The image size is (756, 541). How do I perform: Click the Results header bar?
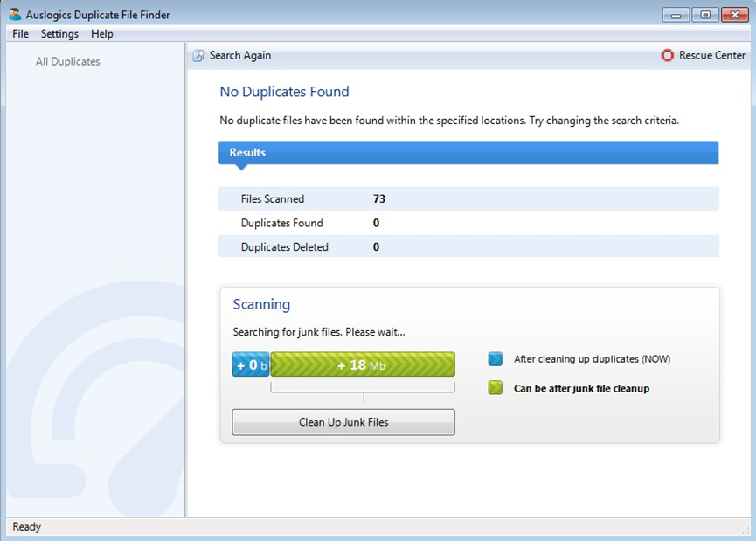pos(468,152)
